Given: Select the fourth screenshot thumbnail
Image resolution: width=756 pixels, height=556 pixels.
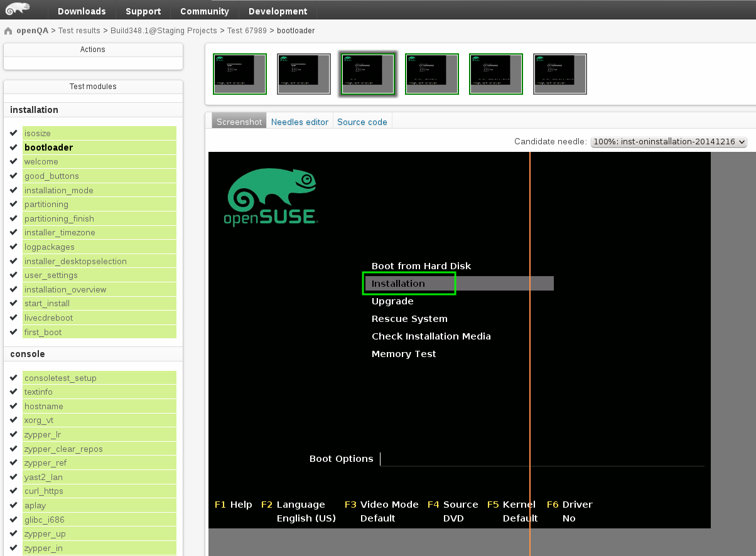Looking at the screenshot, I should 432,74.
